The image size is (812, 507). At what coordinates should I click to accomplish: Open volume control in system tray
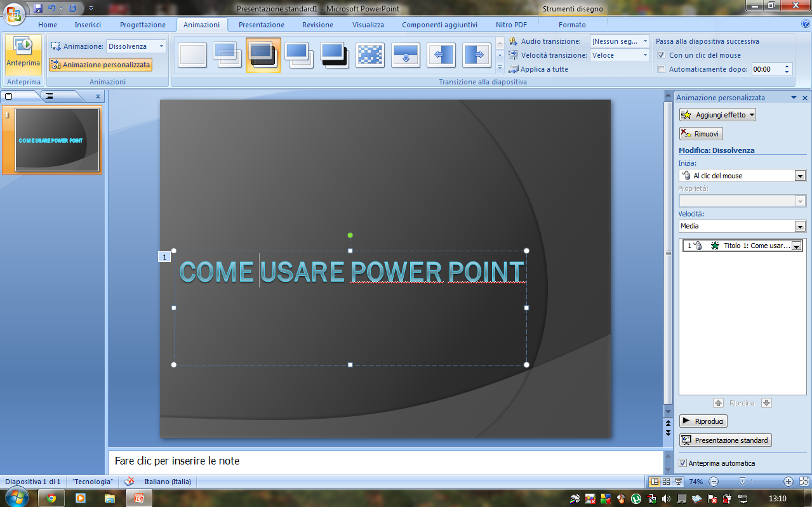[666, 499]
